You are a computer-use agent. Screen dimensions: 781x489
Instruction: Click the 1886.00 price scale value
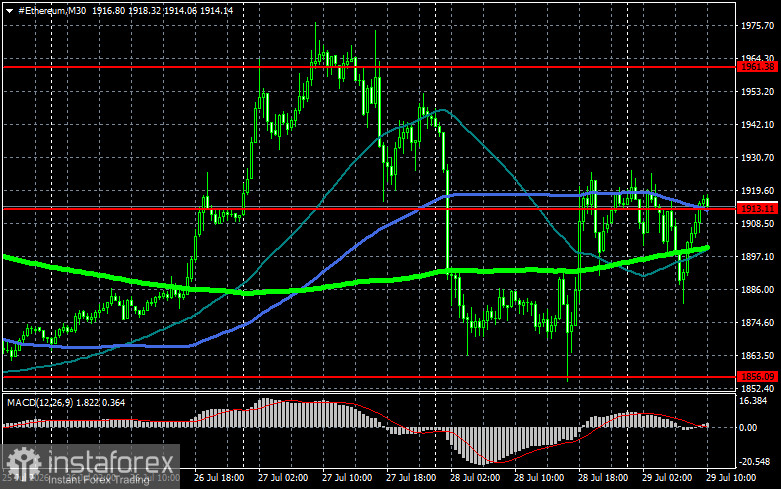point(758,289)
